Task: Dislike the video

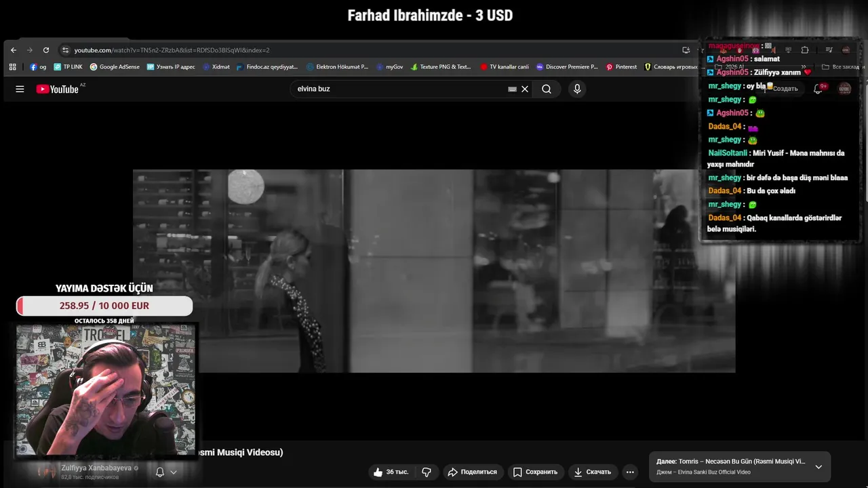Action: point(427,472)
